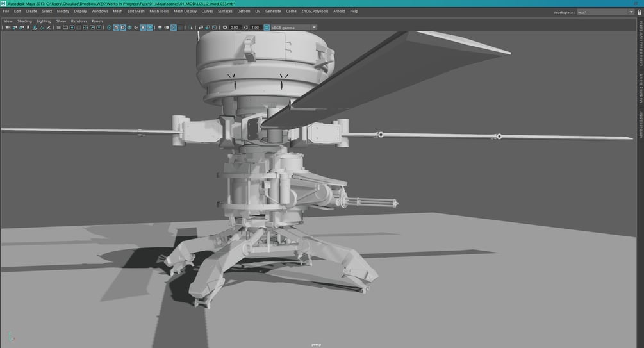Screen dimensions: 644x348
Task: Toggle the Depth of Field icon
Action: click(180, 28)
